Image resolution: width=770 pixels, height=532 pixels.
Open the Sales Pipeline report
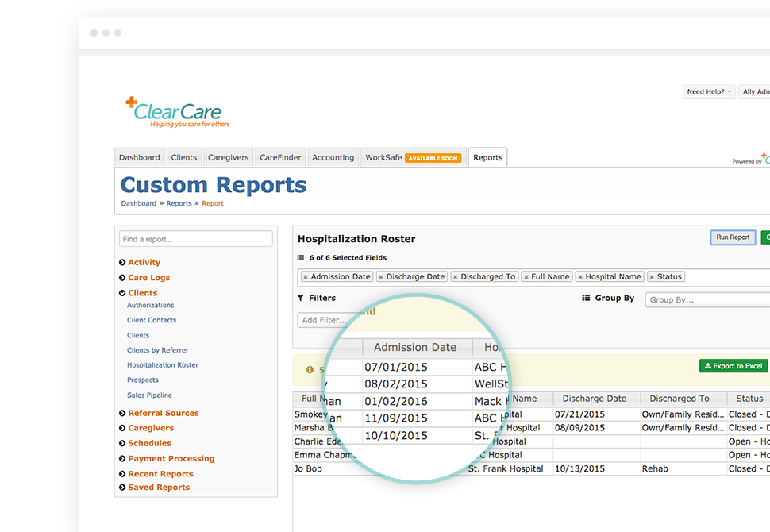tap(149, 395)
